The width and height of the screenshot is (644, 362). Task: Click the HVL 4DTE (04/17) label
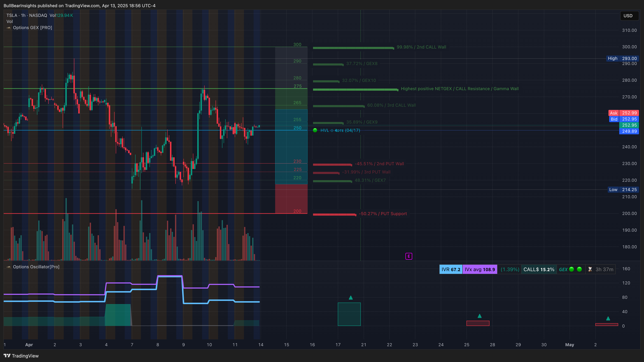pyautogui.click(x=340, y=130)
